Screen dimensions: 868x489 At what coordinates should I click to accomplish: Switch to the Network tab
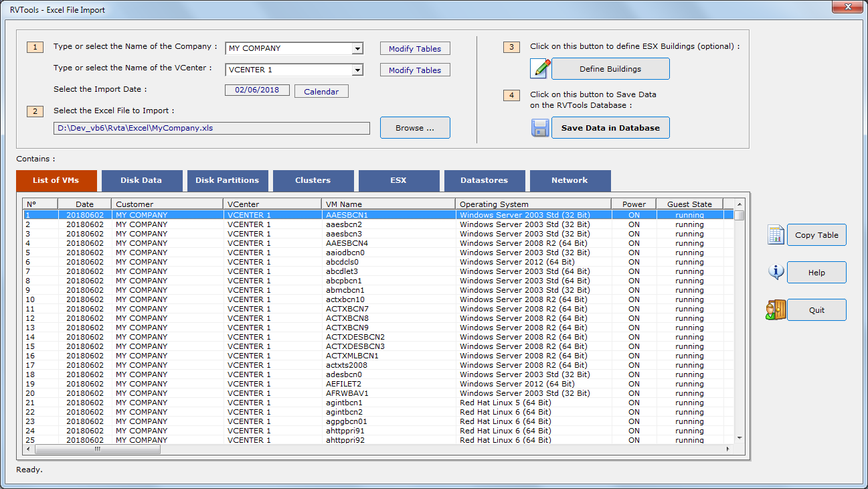[x=570, y=180]
